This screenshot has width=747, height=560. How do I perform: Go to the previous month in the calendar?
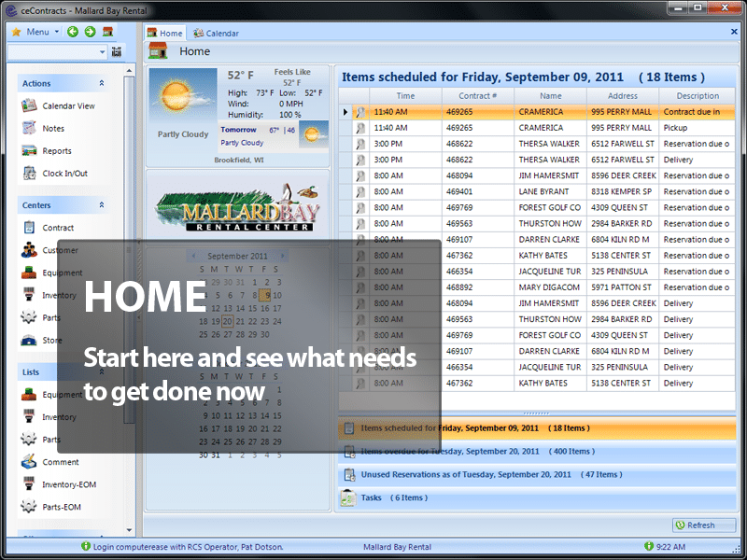pyautogui.click(x=193, y=256)
